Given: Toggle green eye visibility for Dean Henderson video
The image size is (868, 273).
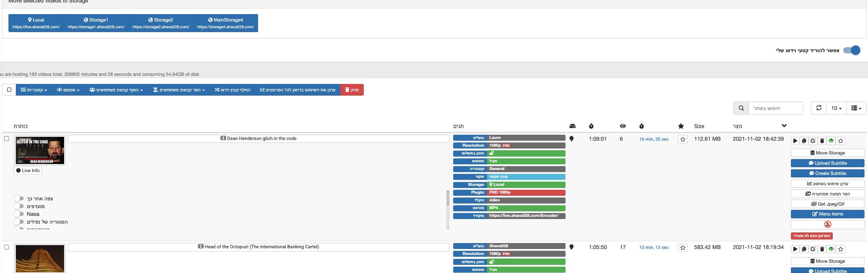Looking at the screenshot, I should [831, 141].
